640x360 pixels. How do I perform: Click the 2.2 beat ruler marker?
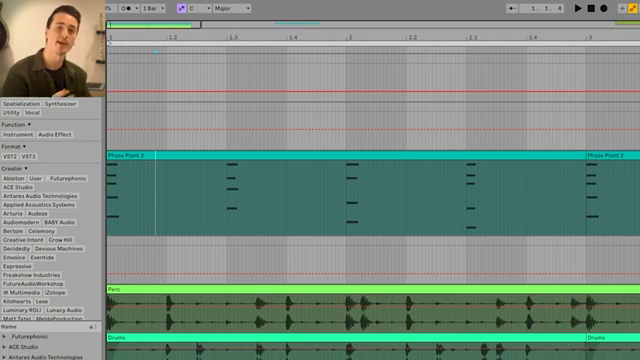tap(413, 38)
